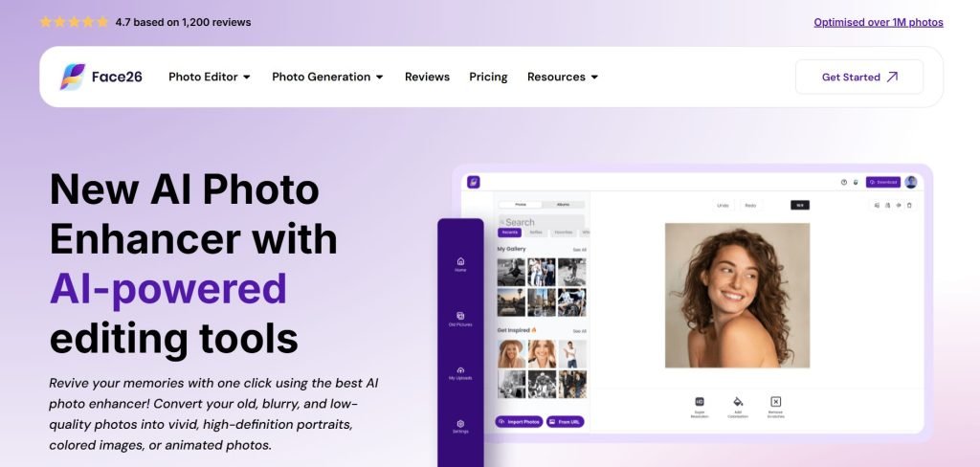Viewport: 980px width, 467px height.
Task: Open the Settings gear in sidebar
Action: click(x=460, y=423)
